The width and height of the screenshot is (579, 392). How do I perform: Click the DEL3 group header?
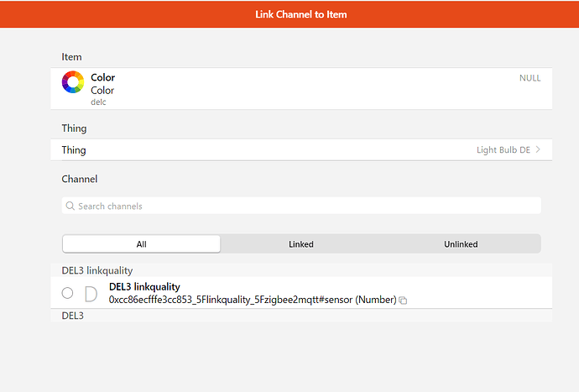pyautogui.click(x=73, y=316)
